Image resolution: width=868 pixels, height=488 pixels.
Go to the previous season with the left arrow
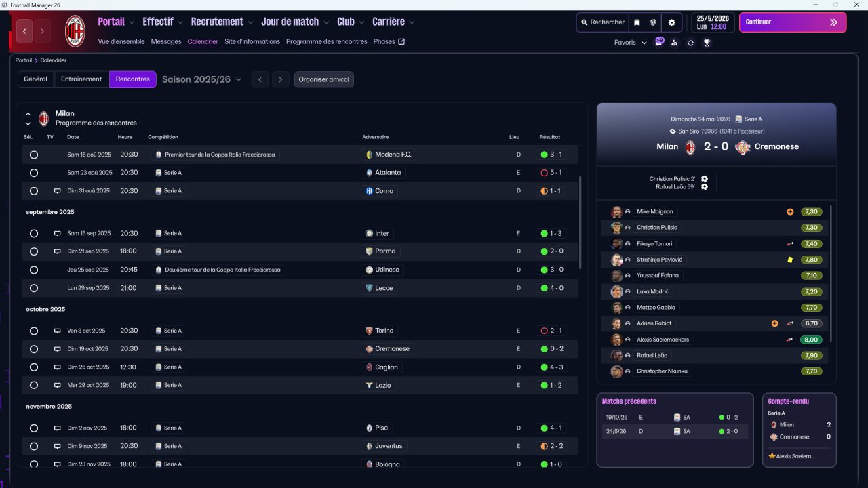(x=260, y=79)
